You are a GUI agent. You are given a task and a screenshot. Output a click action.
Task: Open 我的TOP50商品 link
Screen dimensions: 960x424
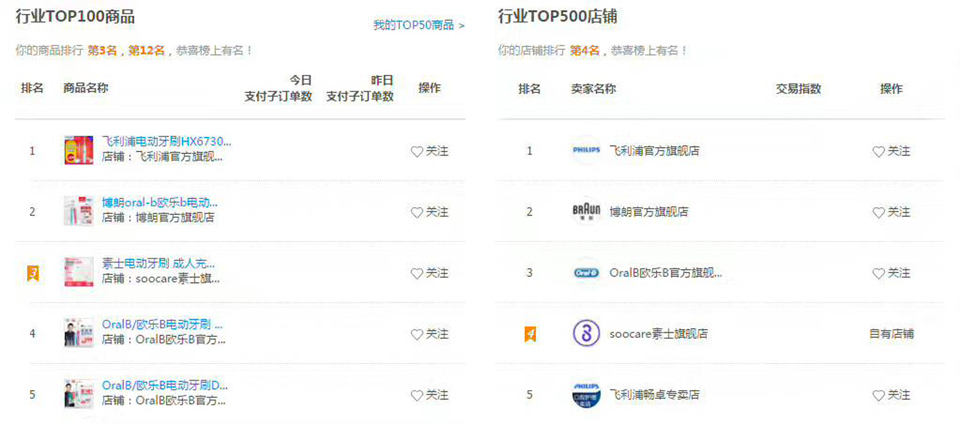[x=419, y=25]
